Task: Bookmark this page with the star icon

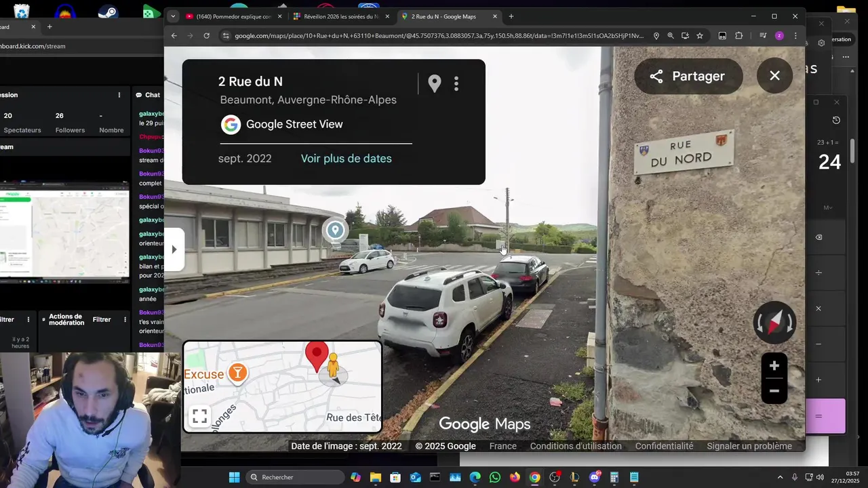Action: click(699, 36)
